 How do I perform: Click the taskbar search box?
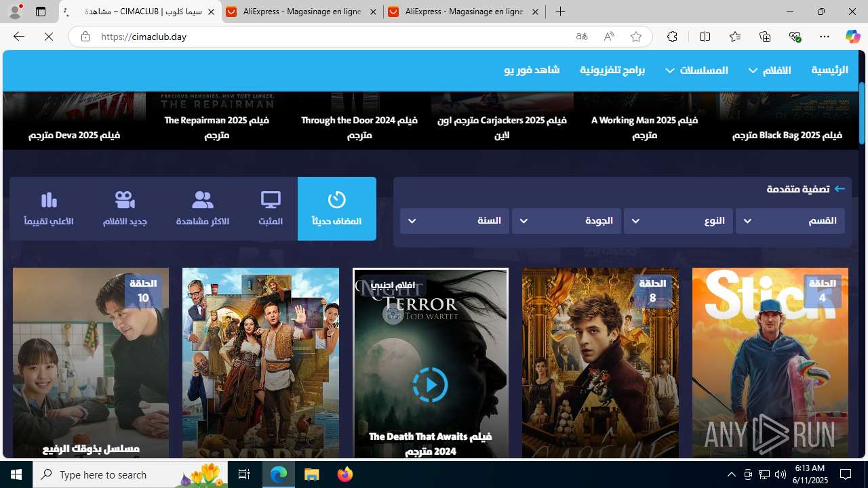[131, 474]
